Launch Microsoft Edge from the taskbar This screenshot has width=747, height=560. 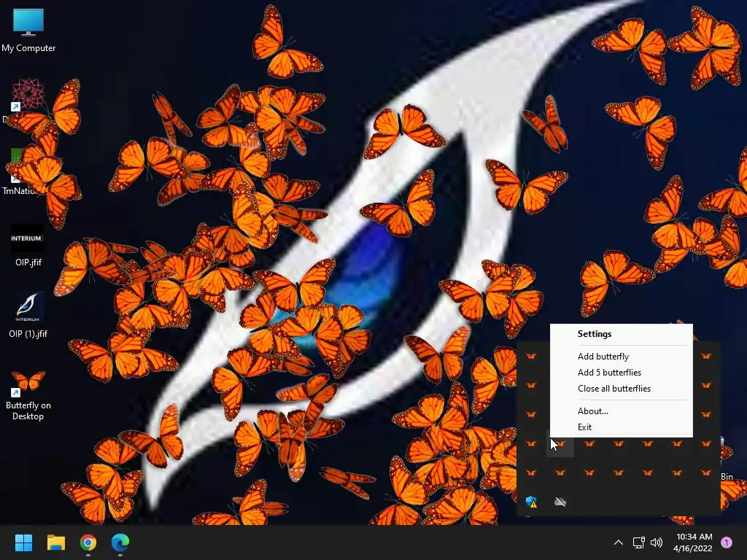coord(120,542)
